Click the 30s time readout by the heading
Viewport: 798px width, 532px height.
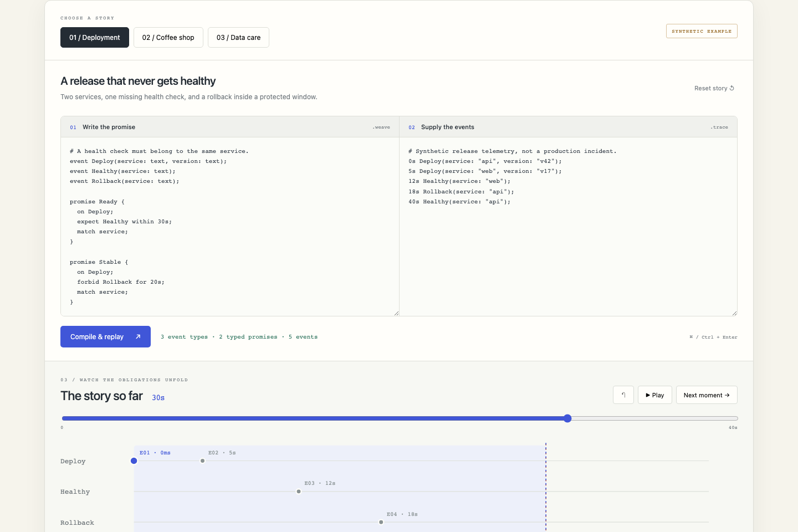tap(158, 397)
